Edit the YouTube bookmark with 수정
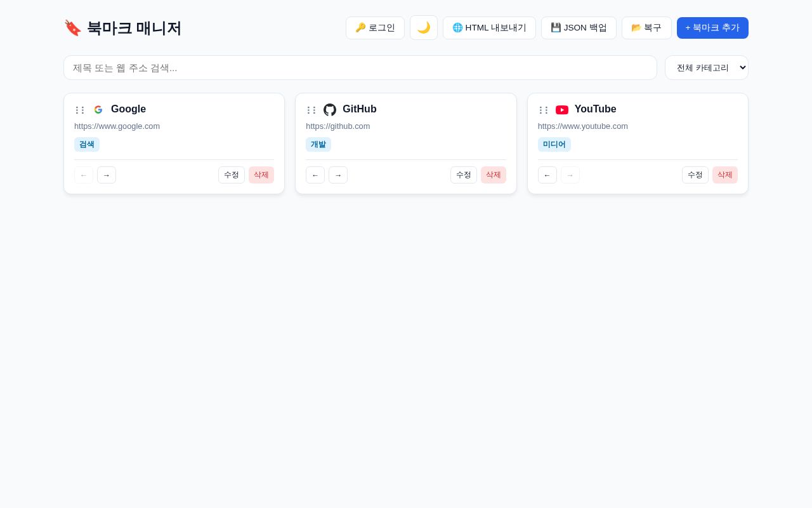This screenshot has height=508, width=812. pos(695,175)
